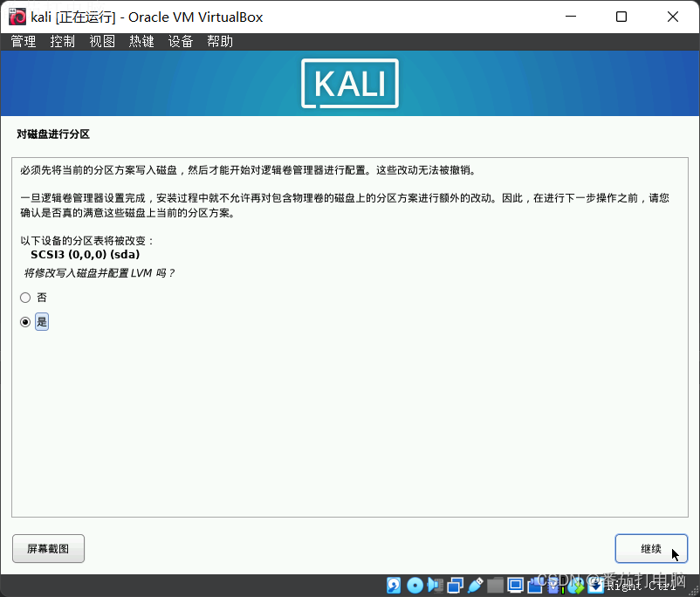Click the USB devices status icon
The image size is (700, 597).
[476, 586]
